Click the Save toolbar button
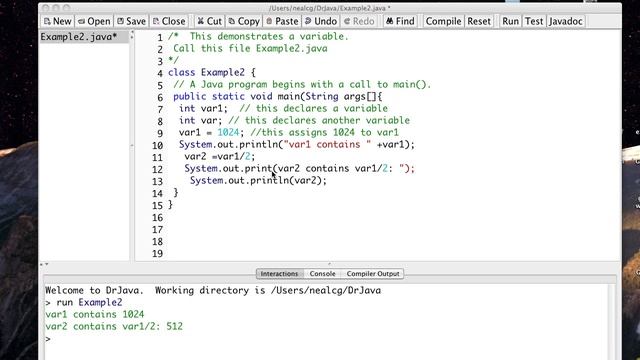The width and height of the screenshot is (640, 360). click(x=131, y=21)
